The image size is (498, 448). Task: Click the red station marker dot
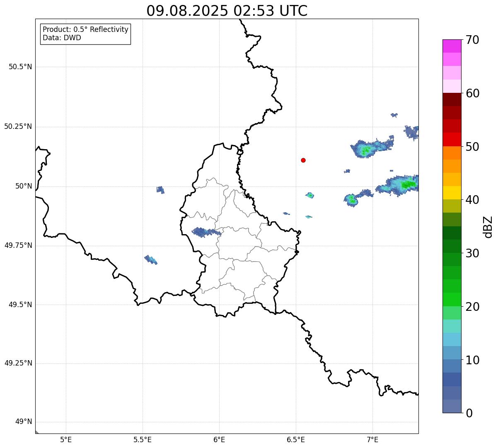click(x=303, y=160)
